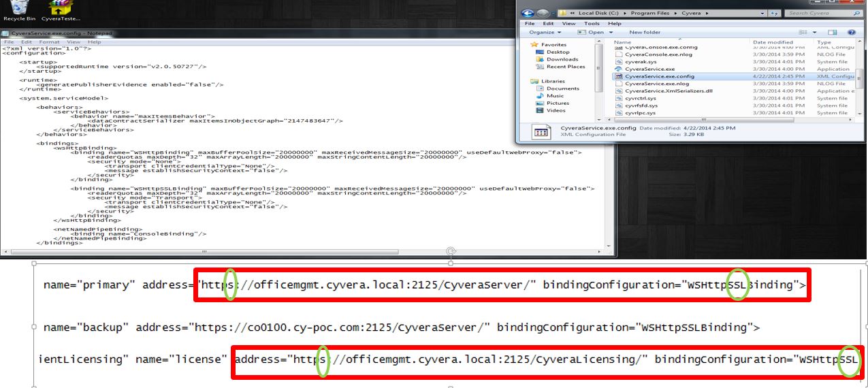Open the View menu in Notepad

coord(75,42)
